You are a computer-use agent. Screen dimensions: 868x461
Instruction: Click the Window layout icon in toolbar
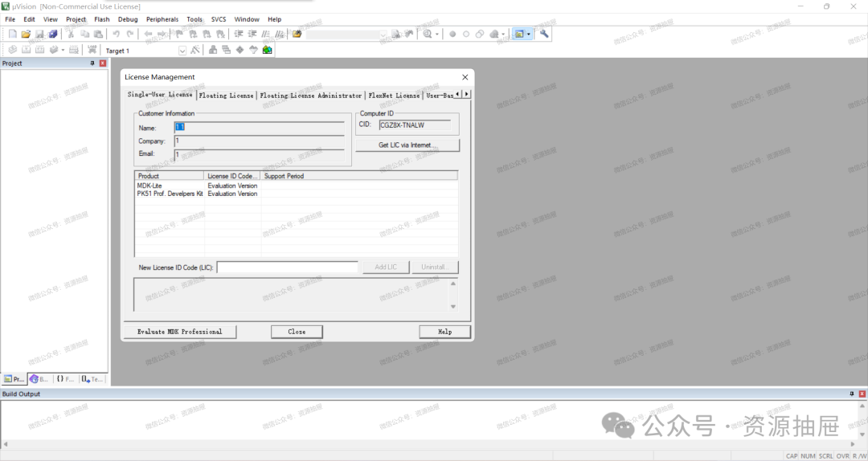coord(519,35)
